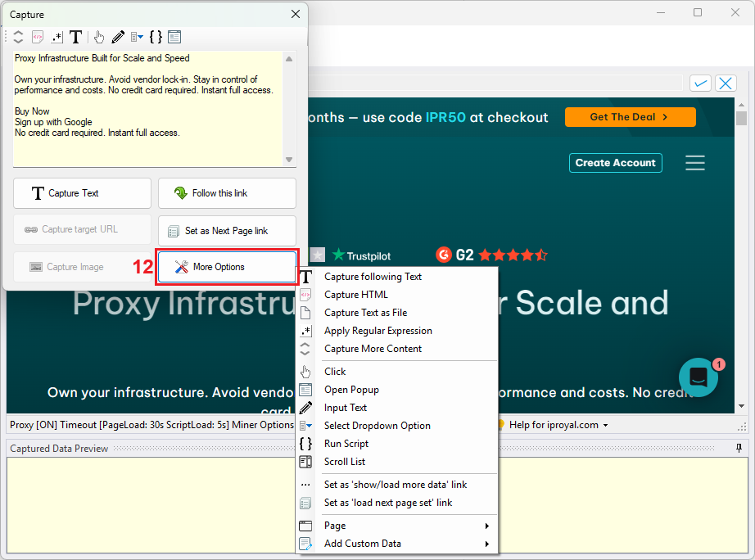
Task: Click the Capture HTML toolbar icon
Action: coord(38,37)
